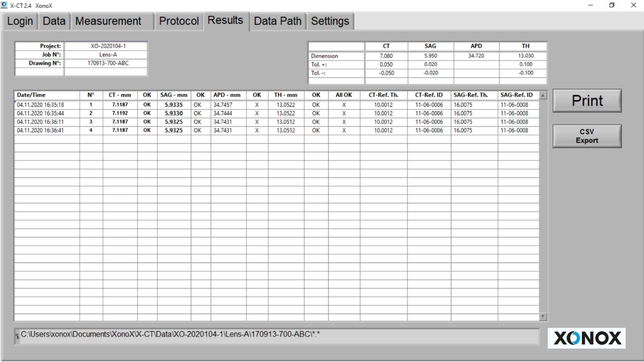Screen dimensions: 644x362
Task: Click the XONOX logo
Action: pos(586,338)
